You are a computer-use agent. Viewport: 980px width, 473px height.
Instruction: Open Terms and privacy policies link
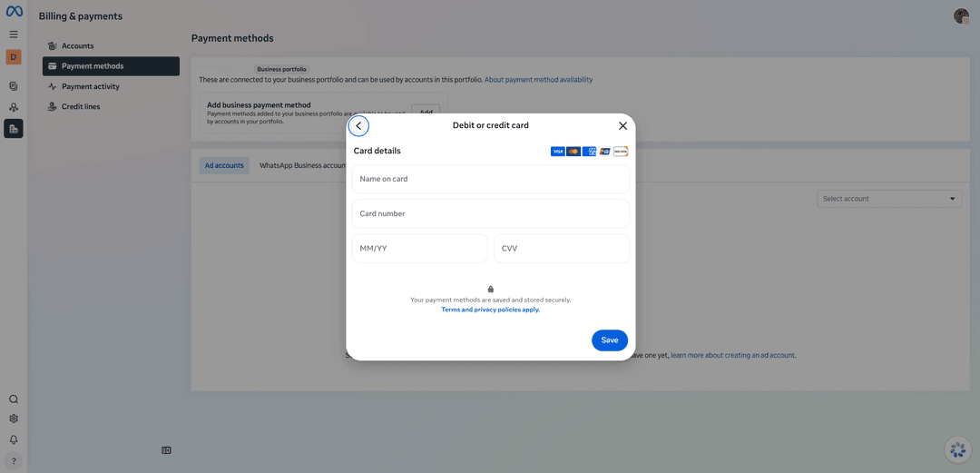[491, 310]
